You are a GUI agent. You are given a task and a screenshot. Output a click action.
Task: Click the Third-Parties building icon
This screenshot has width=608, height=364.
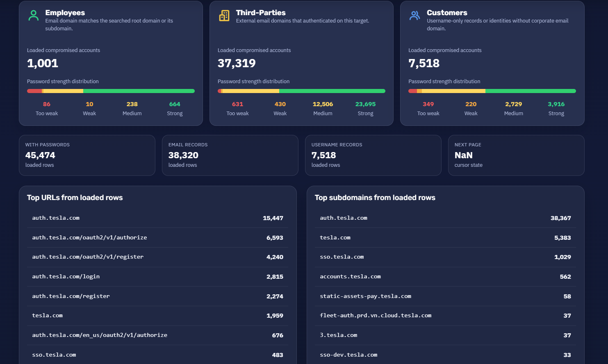(x=224, y=16)
